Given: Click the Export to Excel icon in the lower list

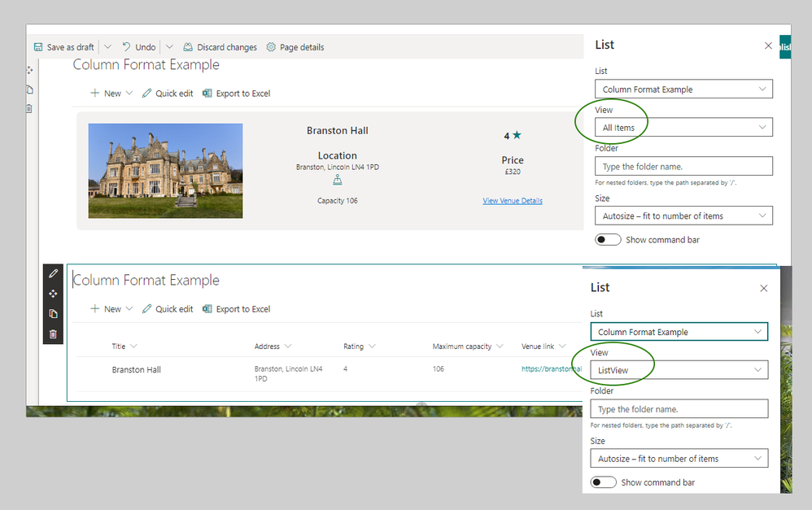Looking at the screenshot, I should pyautogui.click(x=207, y=309).
